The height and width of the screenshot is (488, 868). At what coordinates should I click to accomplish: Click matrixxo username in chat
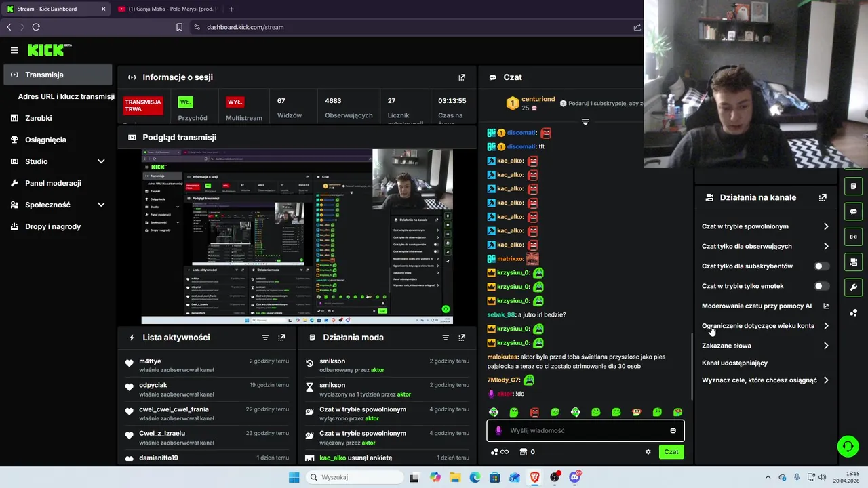[x=510, y=259]
